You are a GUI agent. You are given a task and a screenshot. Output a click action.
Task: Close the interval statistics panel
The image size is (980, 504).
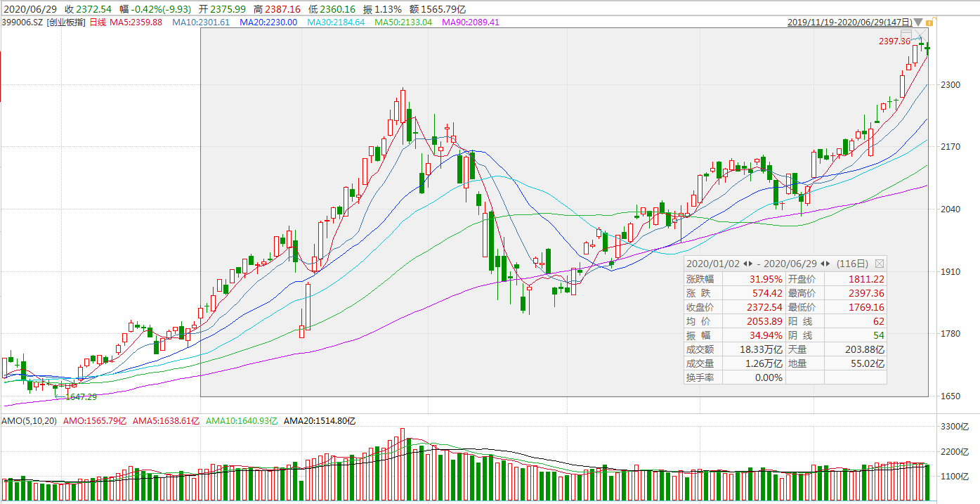pyautogui.click(x=879, y=264)
